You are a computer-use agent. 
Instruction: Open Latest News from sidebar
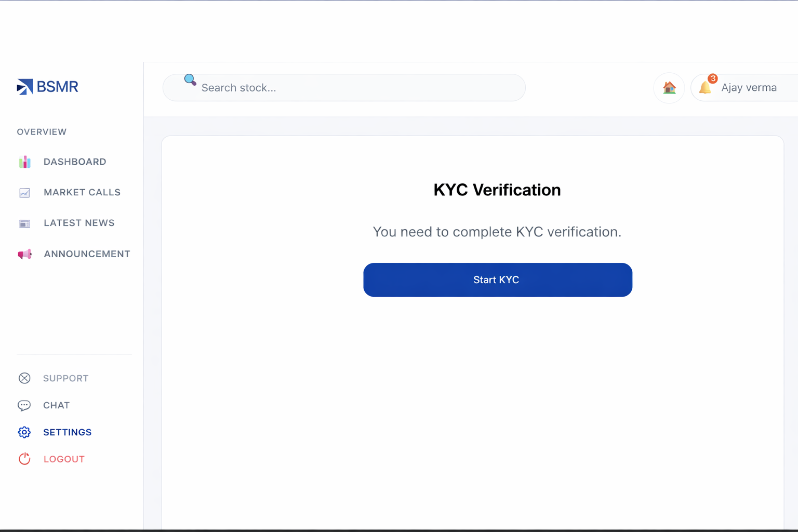tap(79, 223)
